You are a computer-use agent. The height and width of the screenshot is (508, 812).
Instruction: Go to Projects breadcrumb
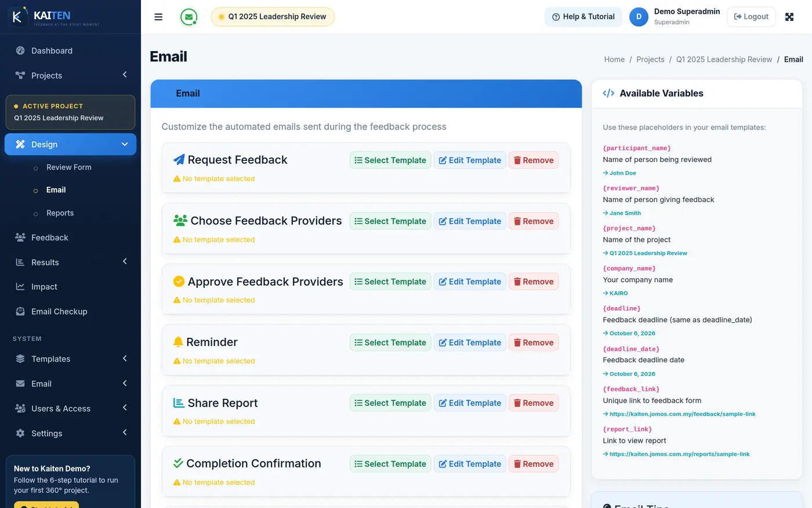pos(650,59)
